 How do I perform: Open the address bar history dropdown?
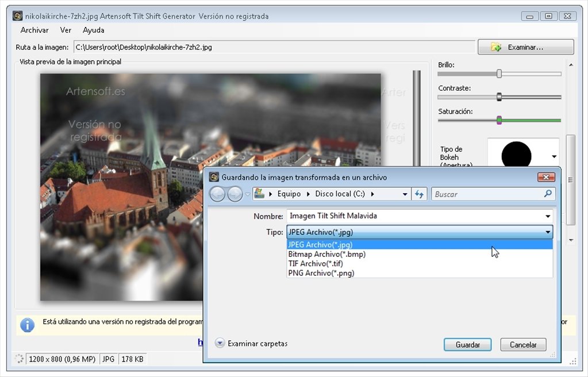pyautogui.click(x=405, y=194)
